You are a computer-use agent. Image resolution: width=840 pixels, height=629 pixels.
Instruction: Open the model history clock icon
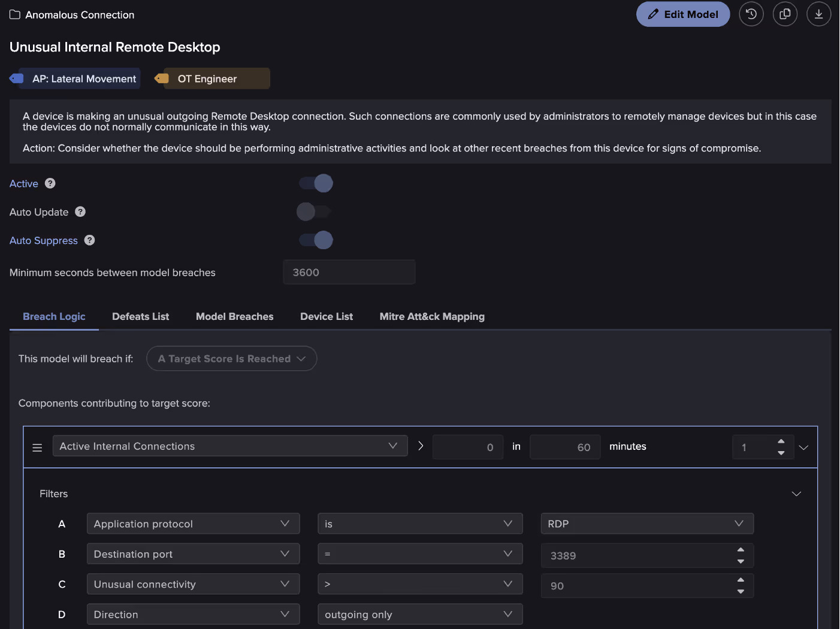click(751, 14)
